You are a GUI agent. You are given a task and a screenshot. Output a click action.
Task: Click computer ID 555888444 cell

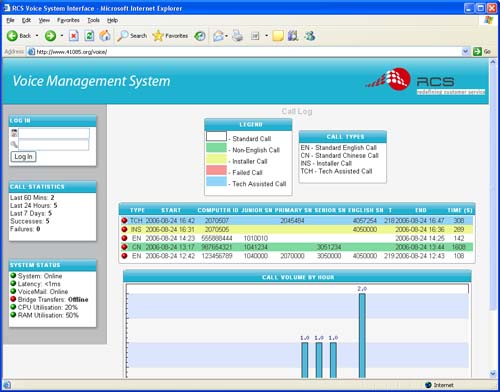(x=217, y=238)
